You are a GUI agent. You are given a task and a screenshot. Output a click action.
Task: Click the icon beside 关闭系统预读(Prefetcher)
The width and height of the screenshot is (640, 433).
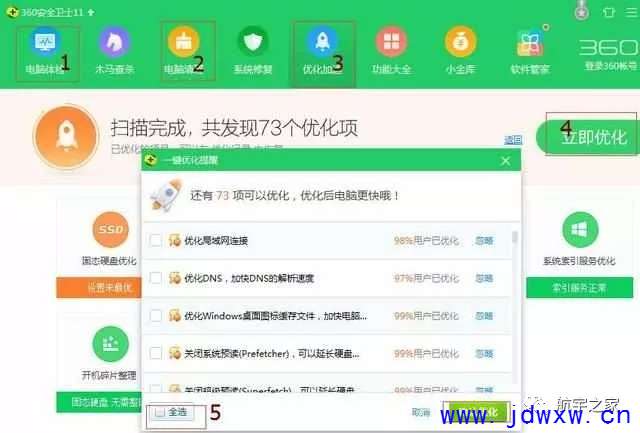coord(175,353)
